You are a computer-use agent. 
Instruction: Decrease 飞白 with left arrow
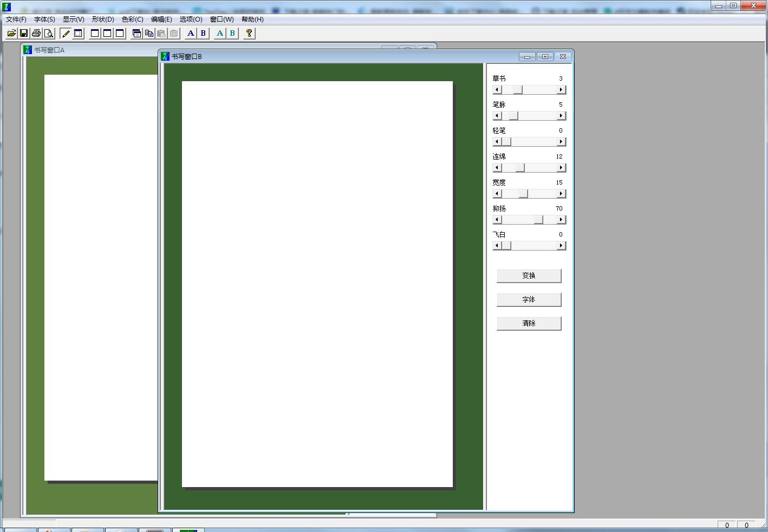click(x=497, y=246)
